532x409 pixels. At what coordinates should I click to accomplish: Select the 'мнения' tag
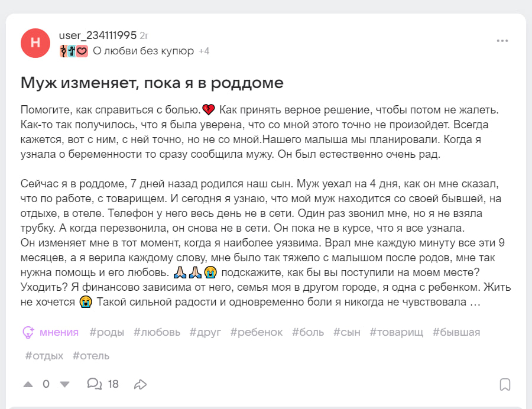click(59, 332)
